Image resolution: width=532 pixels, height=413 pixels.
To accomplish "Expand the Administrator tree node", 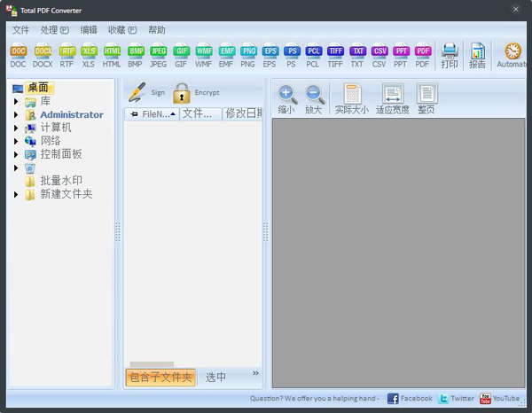I will (x=16, y=114).
